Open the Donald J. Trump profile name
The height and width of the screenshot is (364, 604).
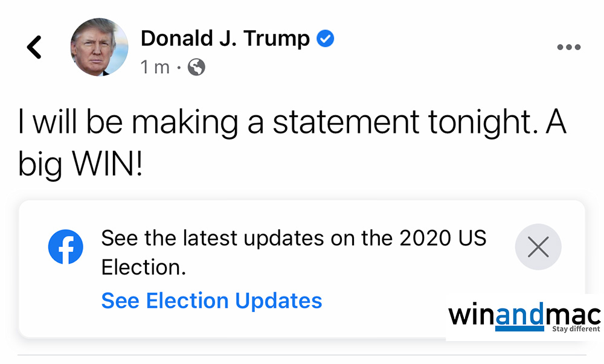click(x=225, y=39)
